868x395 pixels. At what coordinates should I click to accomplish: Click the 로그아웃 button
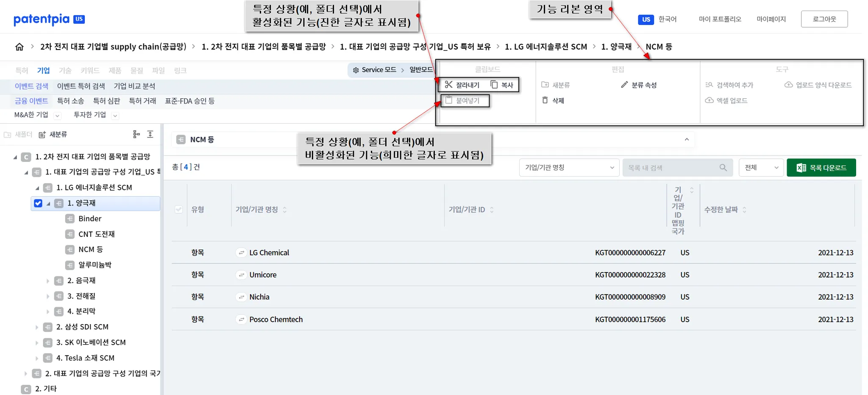click(824, 19)
